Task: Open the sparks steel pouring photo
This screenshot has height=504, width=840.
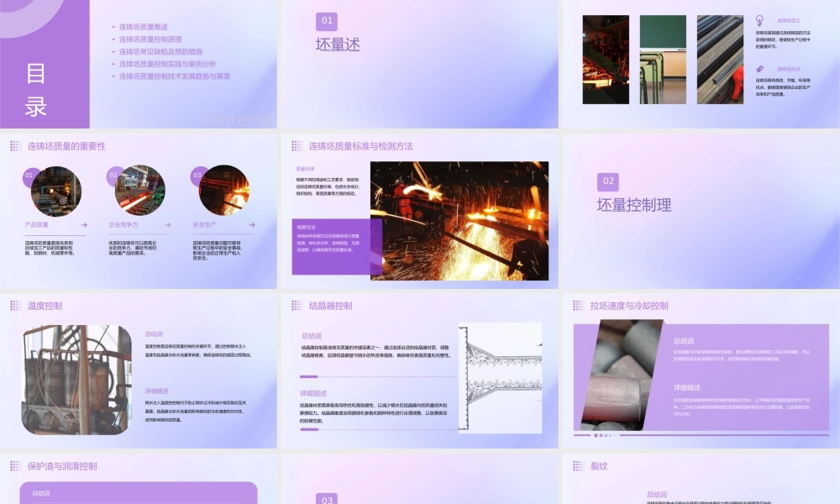Action: click(x=459, y=221)
